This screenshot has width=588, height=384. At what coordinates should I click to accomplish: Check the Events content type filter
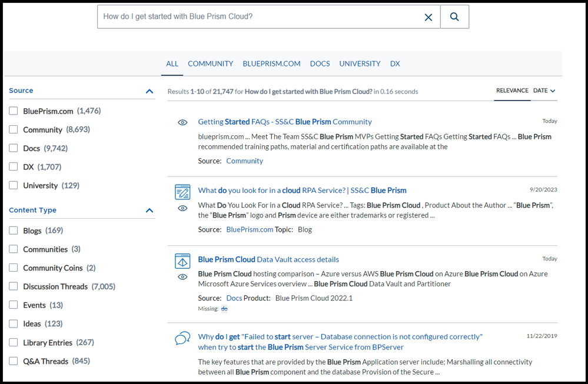pos(14,305)
